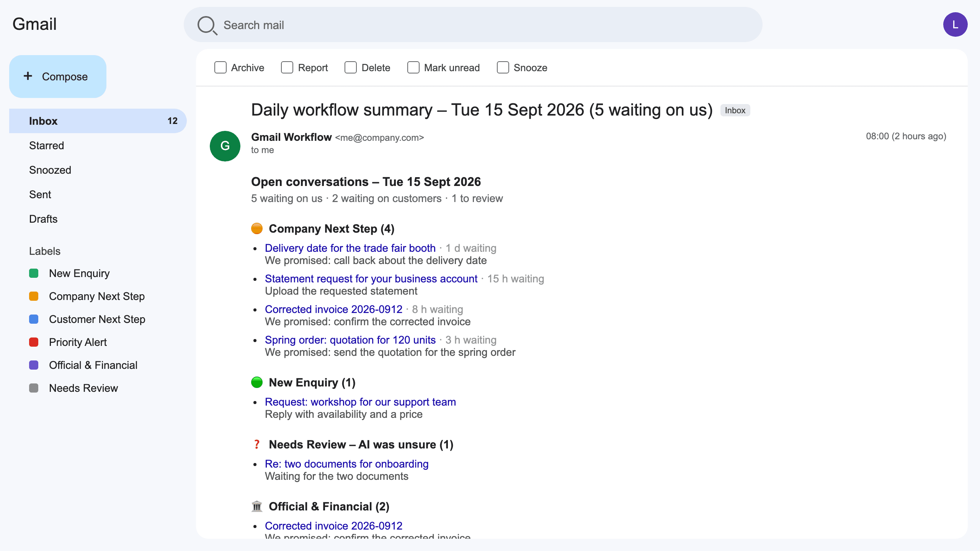
Task: Click the sender address me@company.com
Action: click(x=380, y=138)
